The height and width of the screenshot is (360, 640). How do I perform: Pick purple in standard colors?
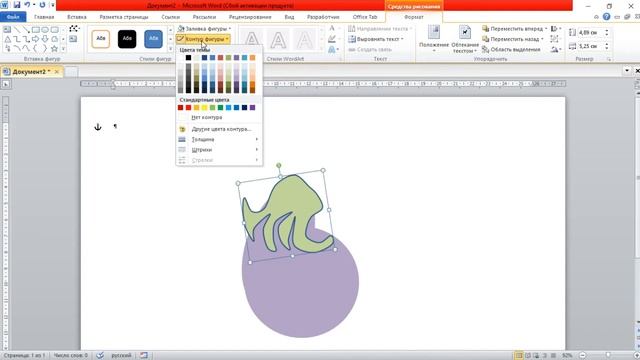click(252, 108)
